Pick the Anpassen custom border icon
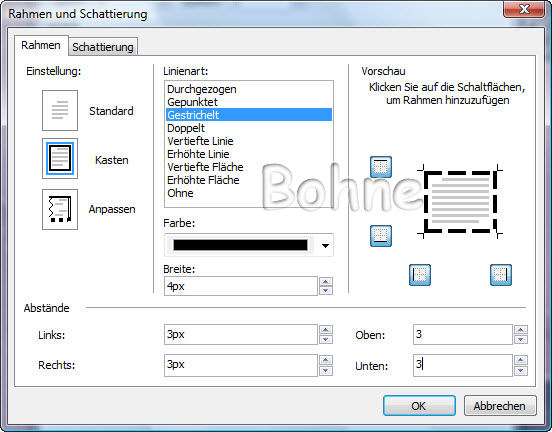 (x=60, y=209)
